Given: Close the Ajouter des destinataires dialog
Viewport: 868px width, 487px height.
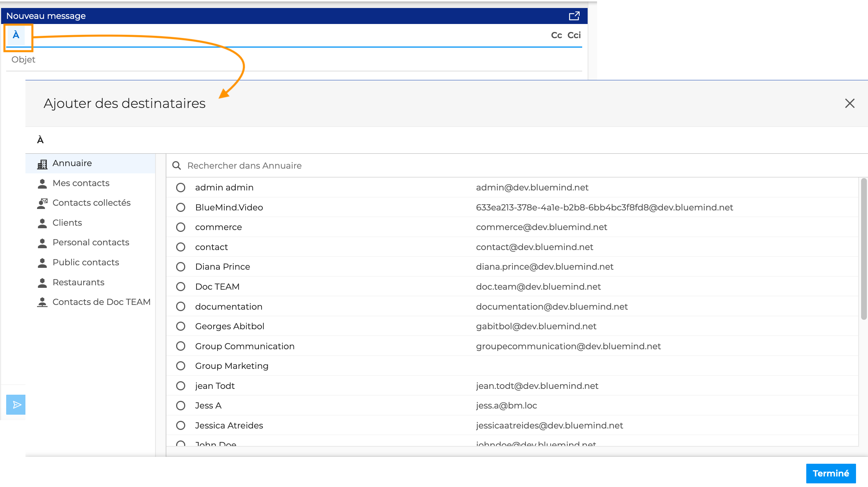Looking at the screenshot, I should pos(849,103).
